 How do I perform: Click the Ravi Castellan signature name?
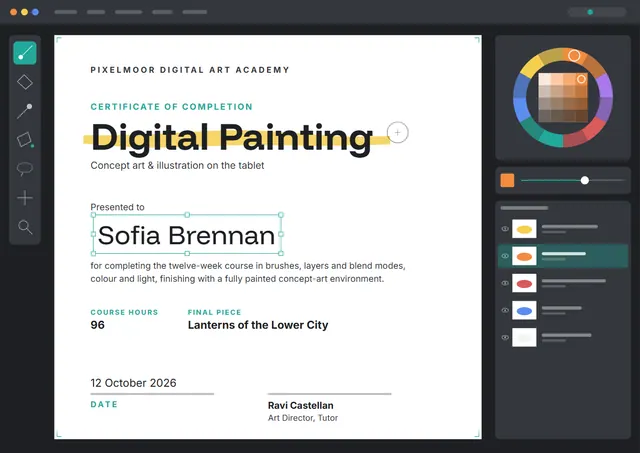(x=301, y=405)
